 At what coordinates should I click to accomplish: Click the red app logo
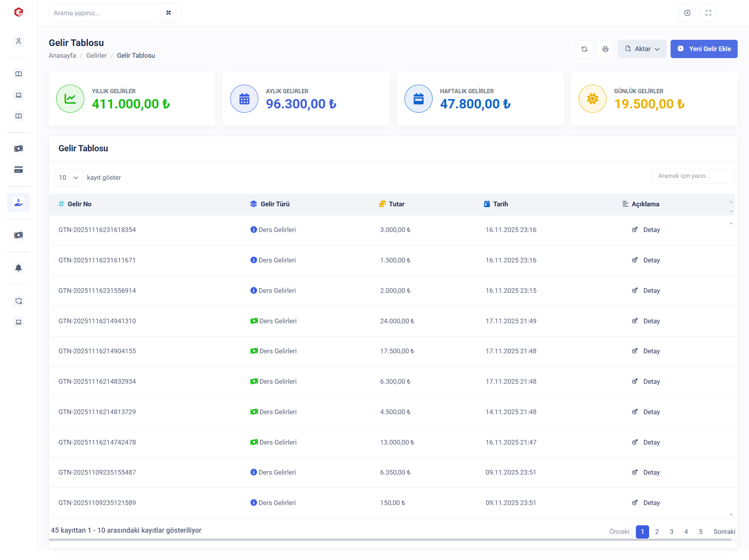point(18,12)
